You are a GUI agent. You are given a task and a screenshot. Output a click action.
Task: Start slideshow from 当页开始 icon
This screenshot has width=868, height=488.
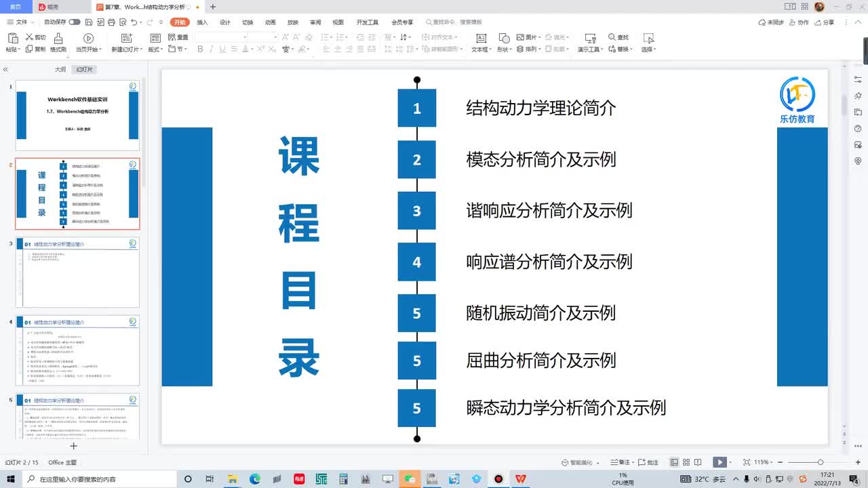[x=88, y=38]
